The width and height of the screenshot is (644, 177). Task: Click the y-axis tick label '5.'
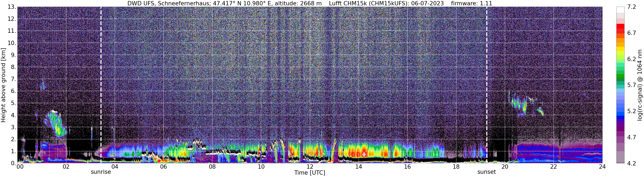pyautogui.click(x=13, y=103)
